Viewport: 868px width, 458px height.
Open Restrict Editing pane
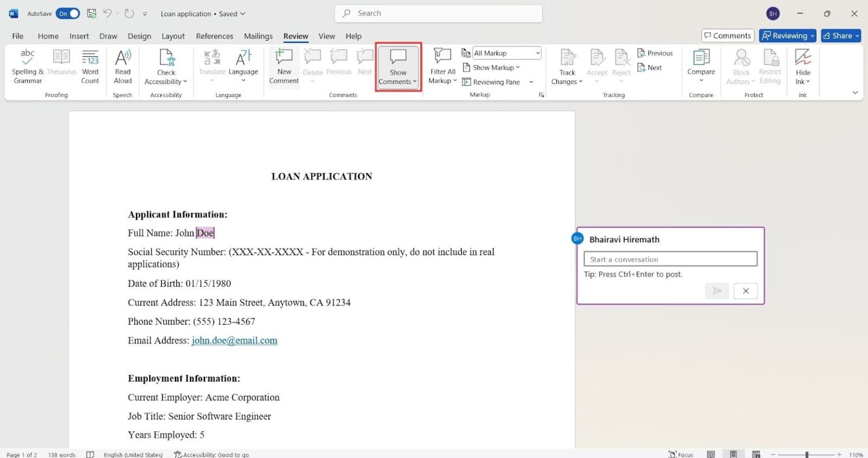tap(770, 66)
